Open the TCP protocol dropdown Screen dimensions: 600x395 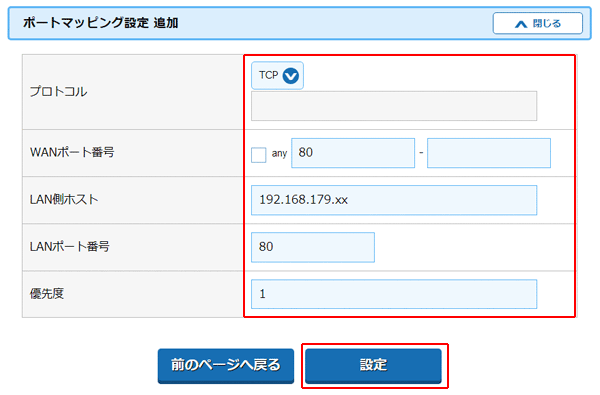click(277, 75)
